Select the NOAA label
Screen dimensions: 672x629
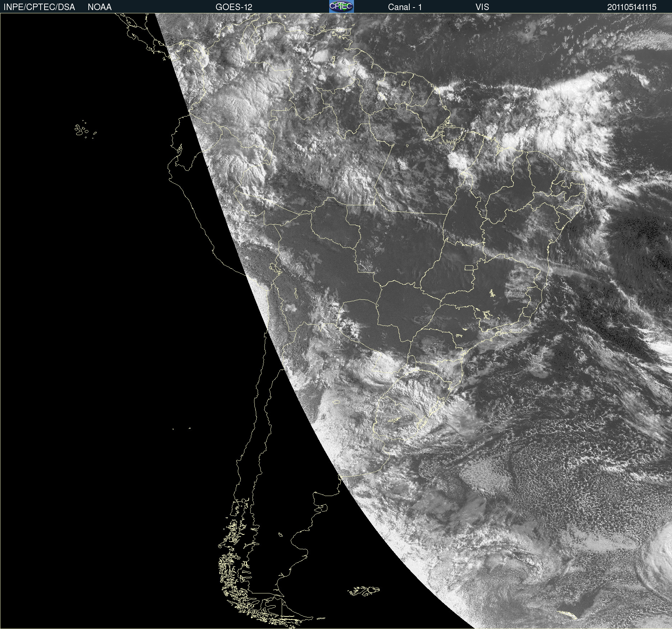tap(100, 7)
